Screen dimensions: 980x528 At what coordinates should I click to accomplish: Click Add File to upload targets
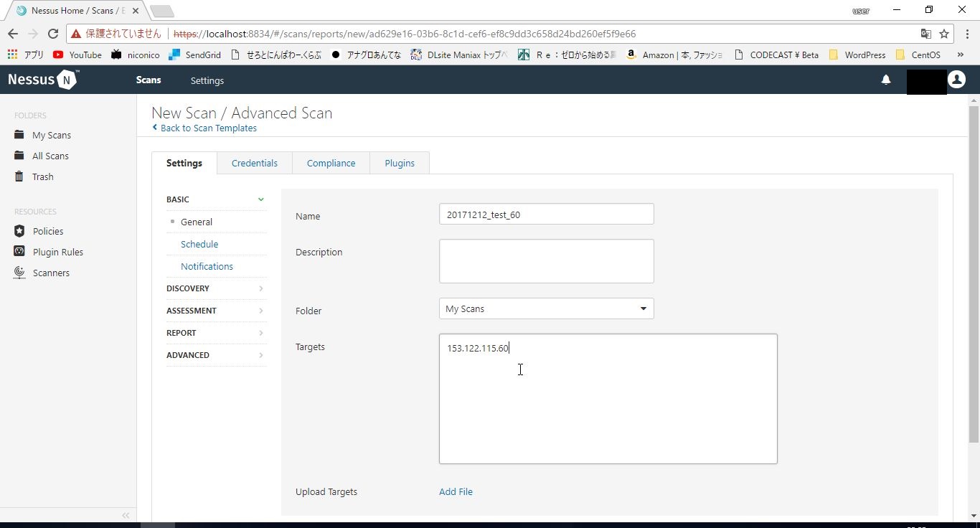[x=456, y=491]
